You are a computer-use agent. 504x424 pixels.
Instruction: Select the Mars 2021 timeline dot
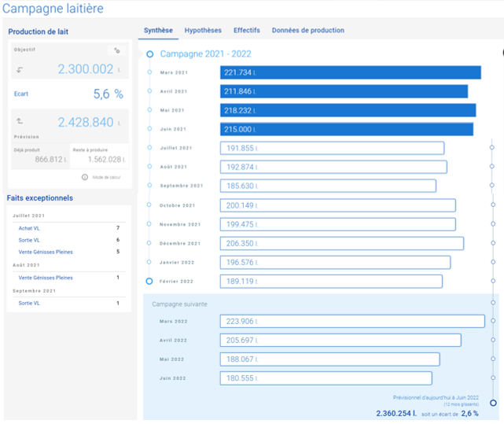pos(149,72)
